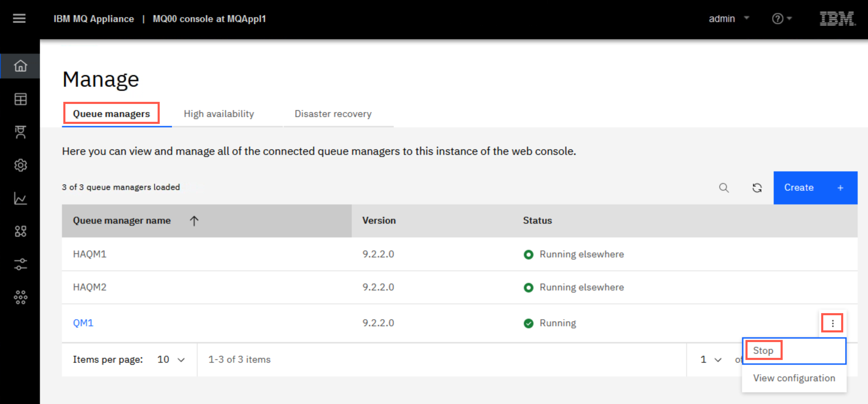Click the HAQM2 name cell
868x404 pixels.
[x=89, y=287]
